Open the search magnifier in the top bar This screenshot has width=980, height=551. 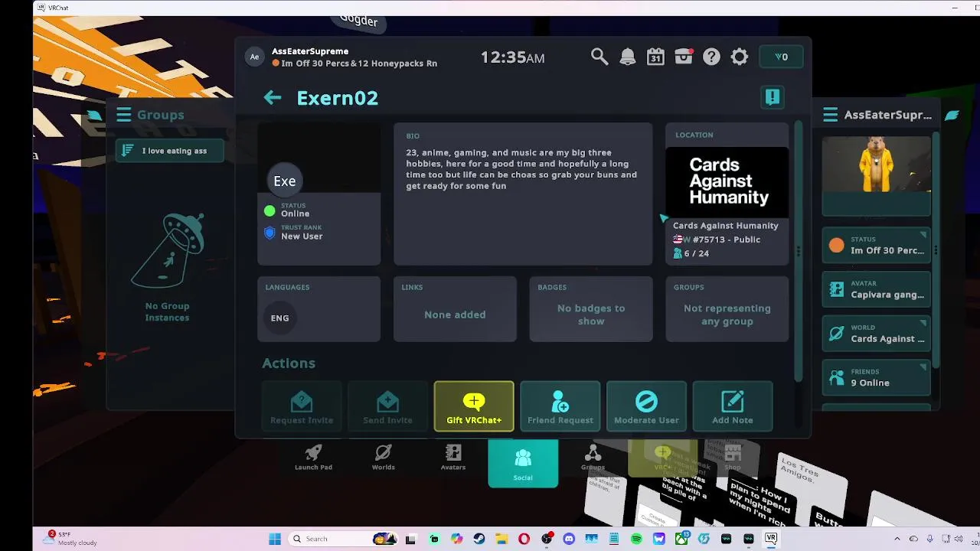click(599, 57)
